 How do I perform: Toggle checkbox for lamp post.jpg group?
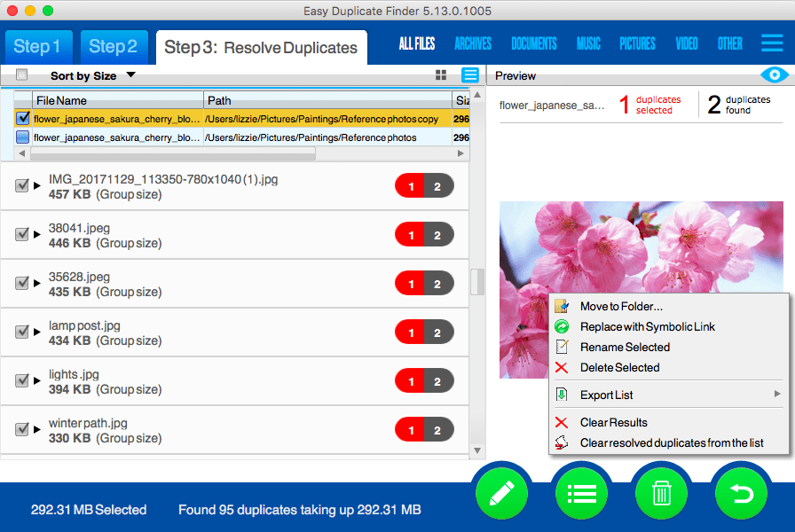pos(22,332)
